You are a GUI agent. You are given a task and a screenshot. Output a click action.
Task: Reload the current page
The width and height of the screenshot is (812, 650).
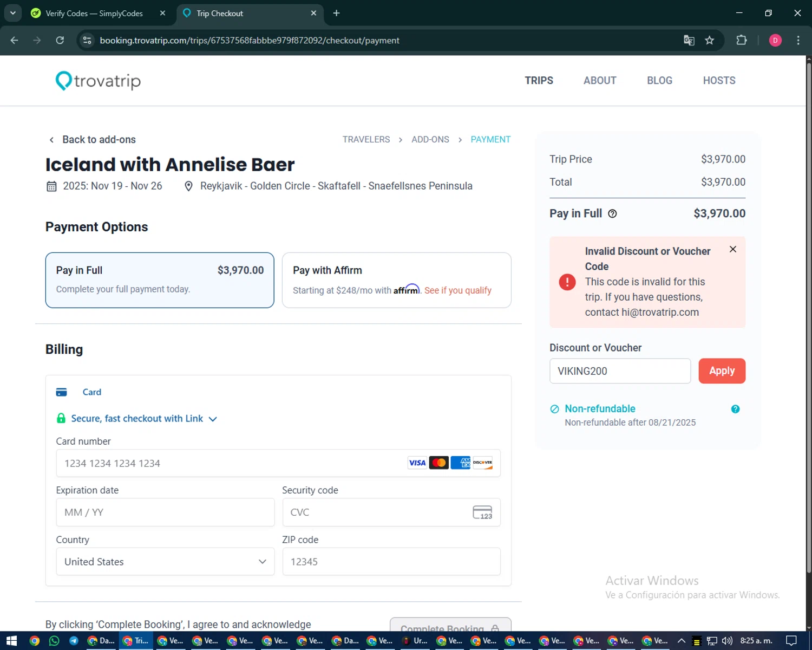coord(60,40)
